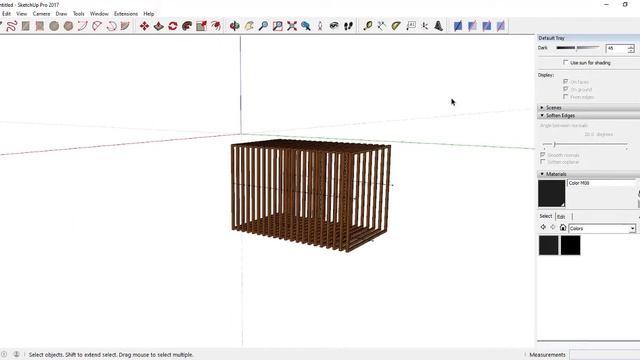Select the Freehand drawing tool
Image resolution: width=640 pixels, height=360 pixels.
pos(11,26)
